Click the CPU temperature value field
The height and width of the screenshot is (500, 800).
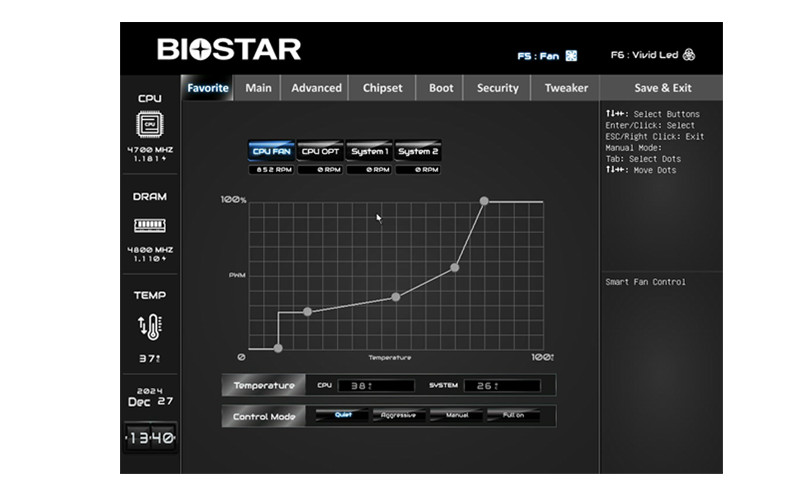(x=376, y=386)
